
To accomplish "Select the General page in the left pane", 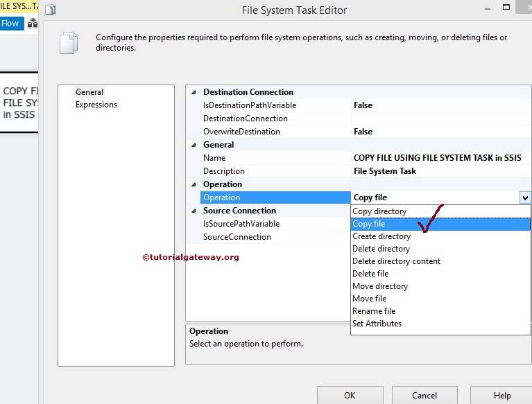I will [89, 92].
